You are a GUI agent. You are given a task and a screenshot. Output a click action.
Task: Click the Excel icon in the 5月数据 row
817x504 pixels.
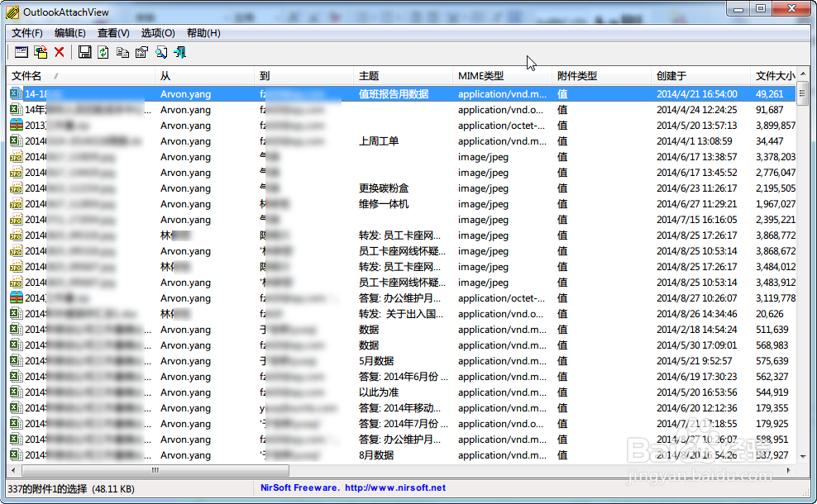pos(17,361)
